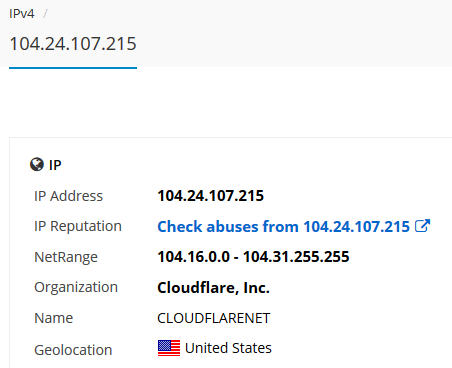
Task: Click the Organization value Cloudflare, Inc.
Action: pos(213,288)
